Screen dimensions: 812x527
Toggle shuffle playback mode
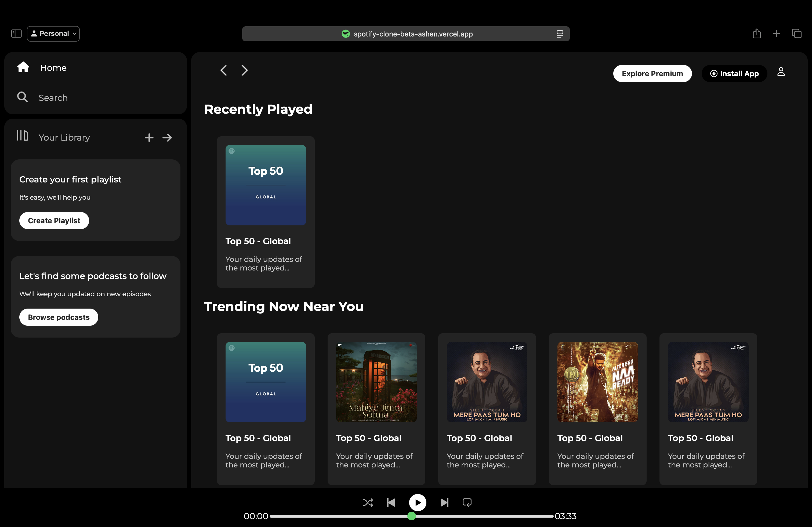pos(368,502)
